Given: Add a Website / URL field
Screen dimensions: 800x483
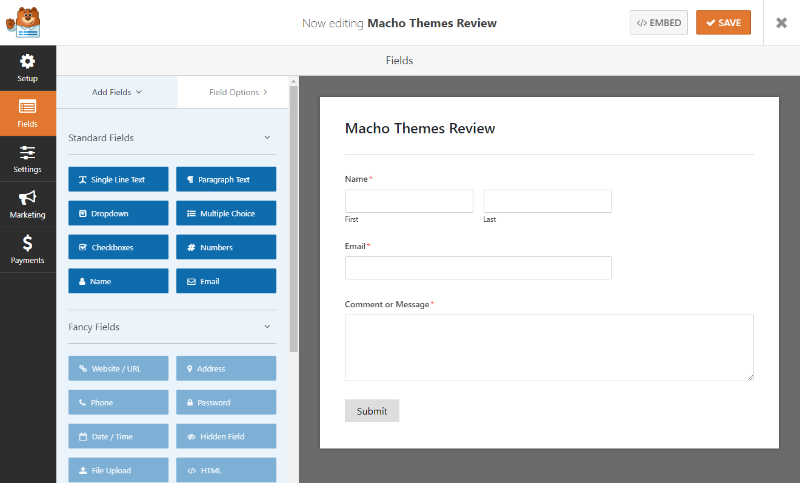Looking at the screenshot, I should coord(118,368).
